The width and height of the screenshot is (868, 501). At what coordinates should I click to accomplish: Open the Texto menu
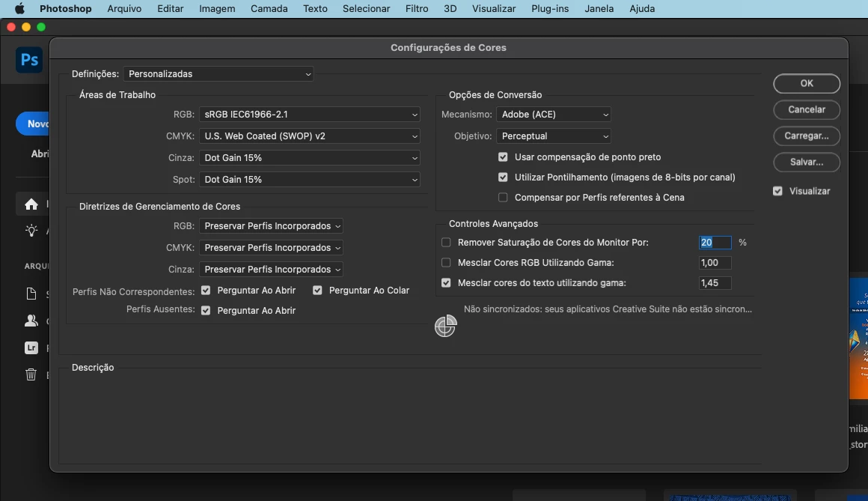315,9
